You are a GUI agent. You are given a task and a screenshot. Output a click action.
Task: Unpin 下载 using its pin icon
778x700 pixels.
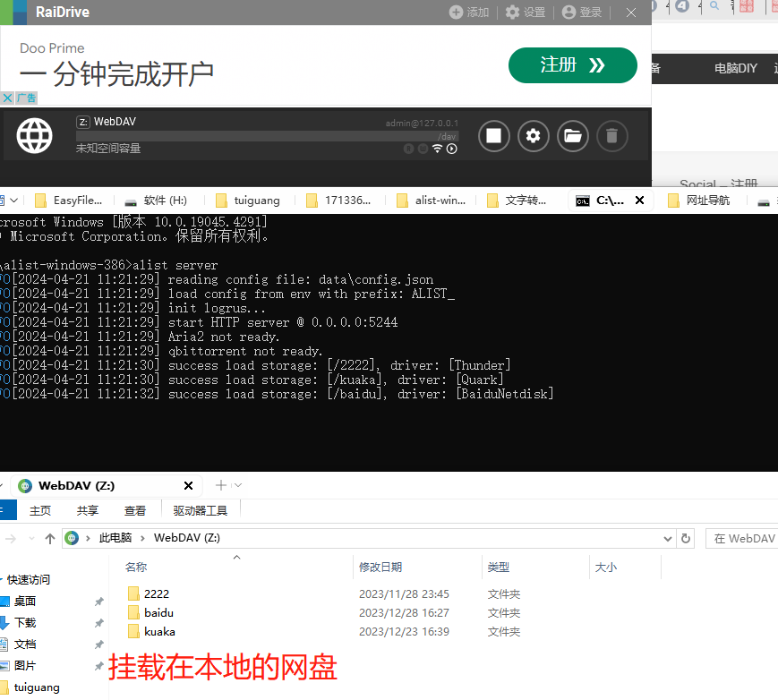click(99, 623)
